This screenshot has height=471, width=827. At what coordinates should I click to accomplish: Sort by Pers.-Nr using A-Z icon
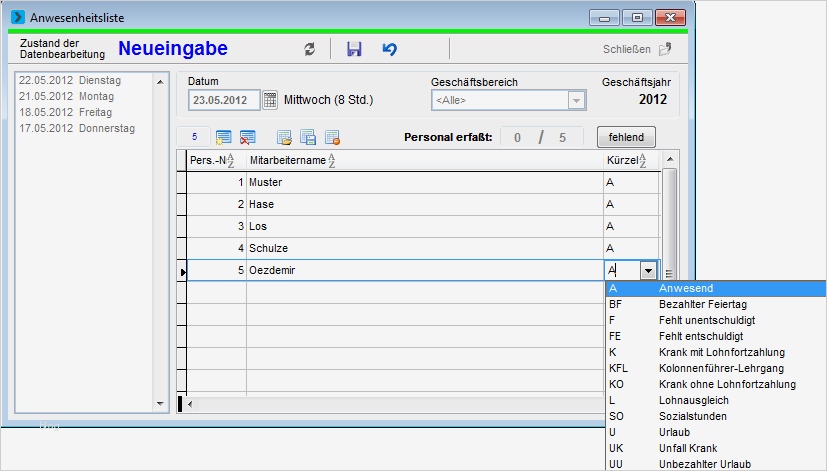click(230, 160)
